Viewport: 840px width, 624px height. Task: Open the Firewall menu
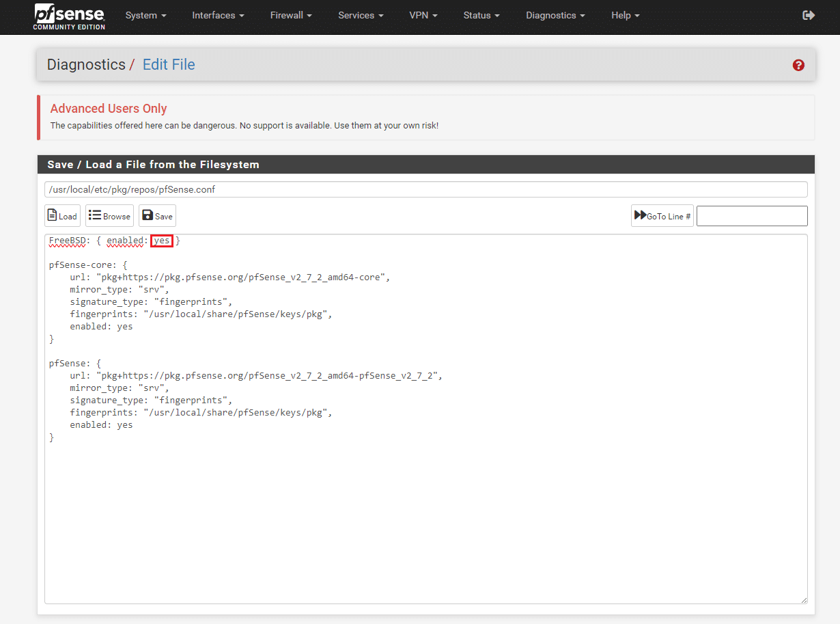point(291,15)
